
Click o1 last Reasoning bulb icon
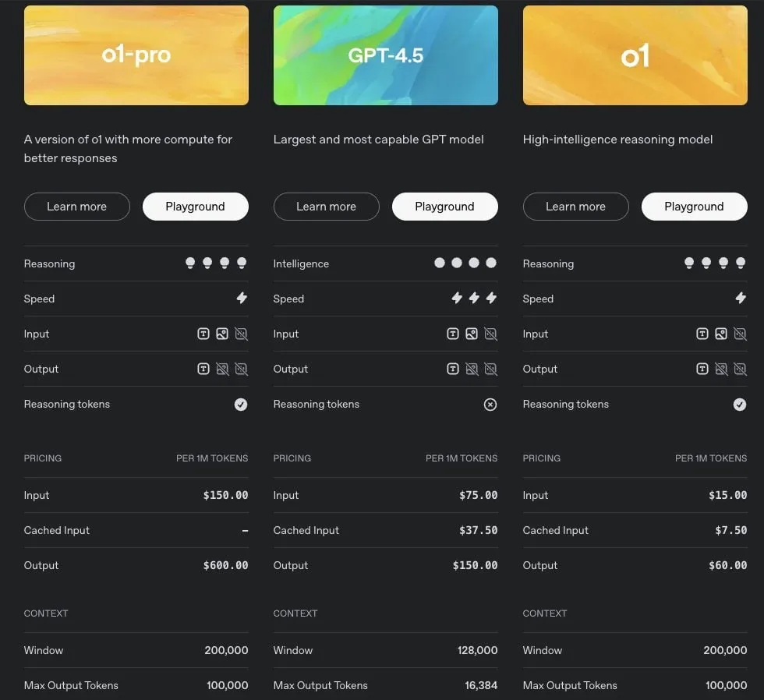click(741, 263)
